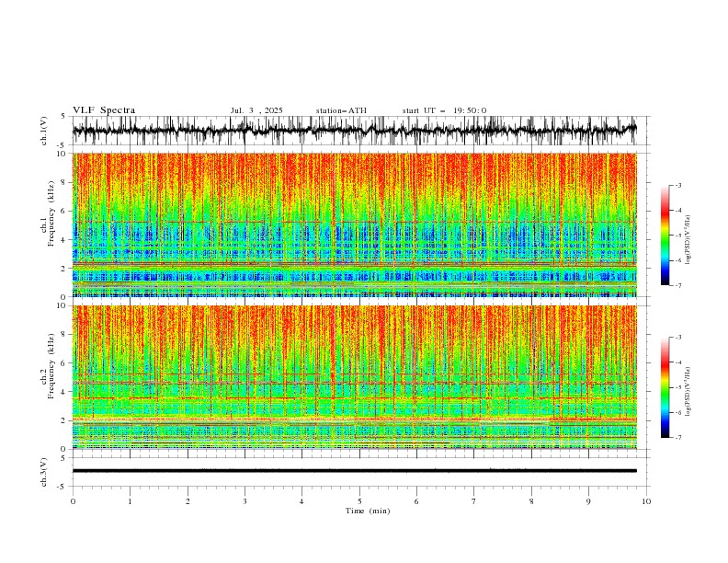Click the "-5" tick on ch.1 color scale
728x563 pixels.
click(677, 236)
